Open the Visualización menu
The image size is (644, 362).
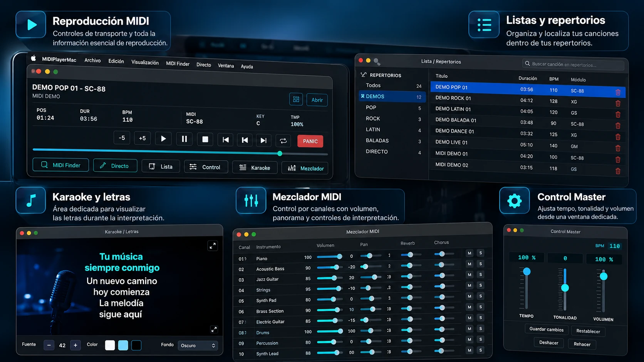click(145, 62)
